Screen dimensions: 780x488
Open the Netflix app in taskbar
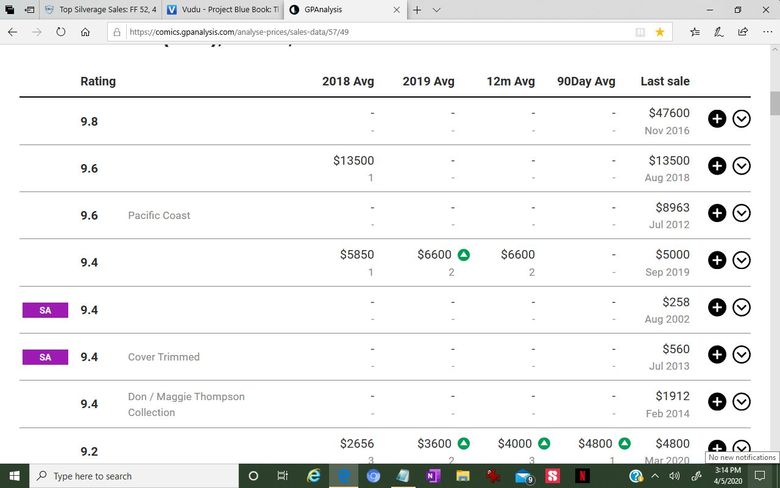tap(582, 476)
